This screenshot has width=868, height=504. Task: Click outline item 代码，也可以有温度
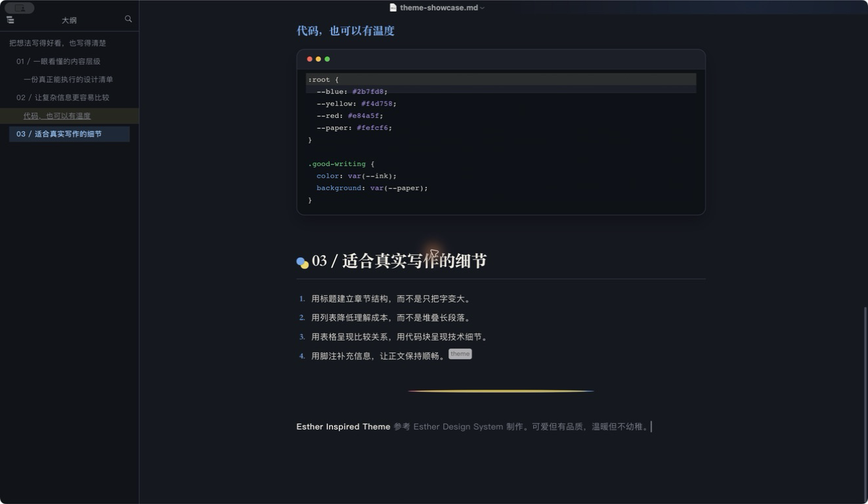(x=57, y=116)
